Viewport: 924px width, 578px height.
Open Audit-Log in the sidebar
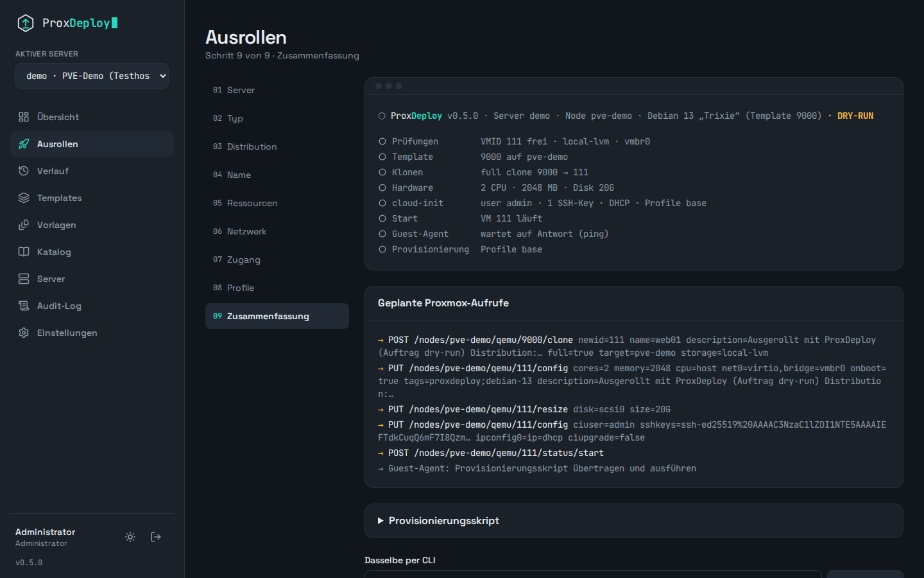pyautogui.click(x=92, y=306)
